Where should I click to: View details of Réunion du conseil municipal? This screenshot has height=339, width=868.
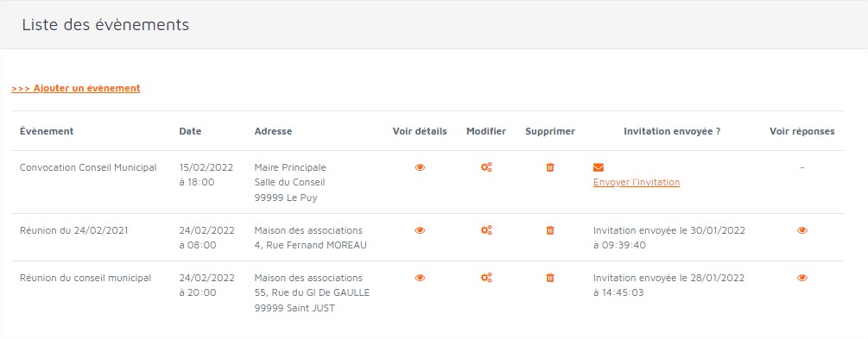tap(420, 278)
